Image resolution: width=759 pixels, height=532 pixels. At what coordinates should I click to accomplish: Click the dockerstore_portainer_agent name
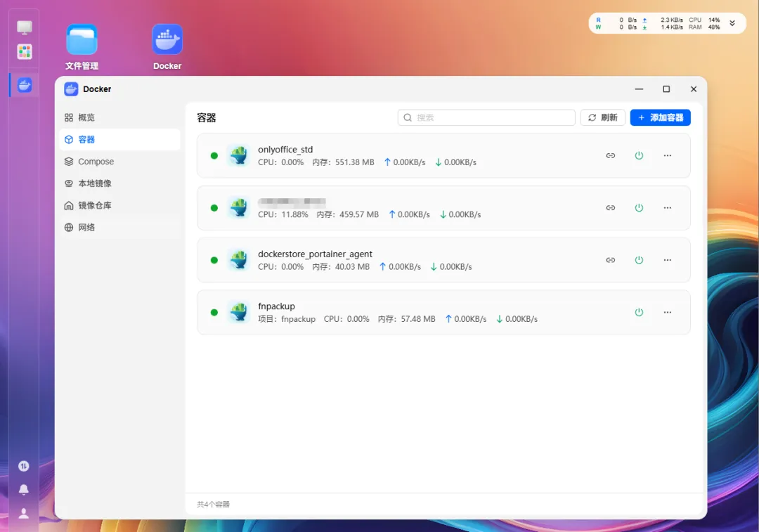pos(315,254)
